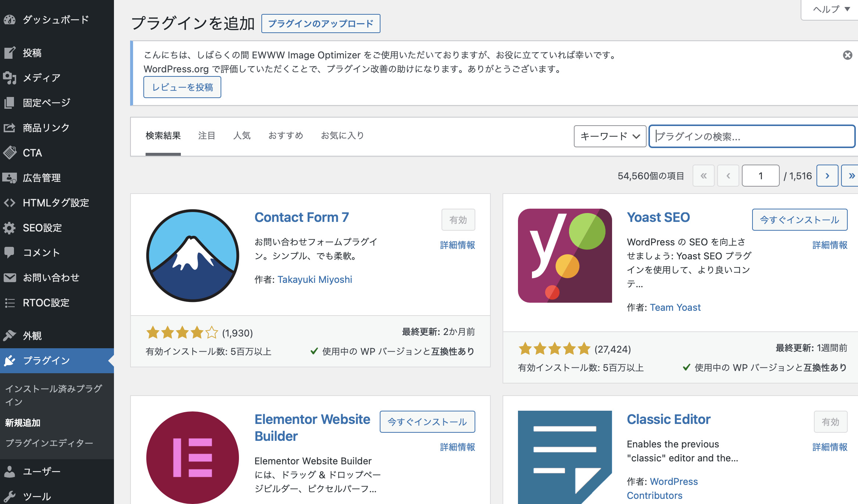Open 新規追加 submenu item
The height and width of the screenshot is (504, 858).
23,423
